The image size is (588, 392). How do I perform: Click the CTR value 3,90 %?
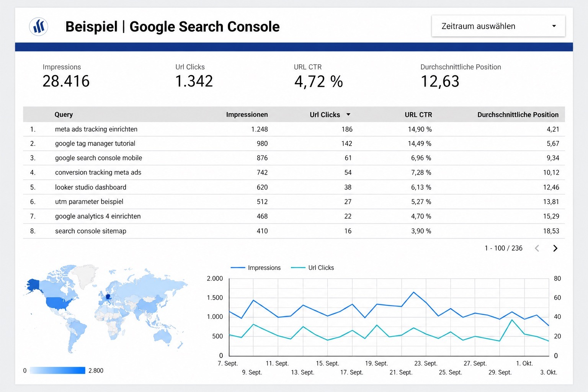coord(421,231)
